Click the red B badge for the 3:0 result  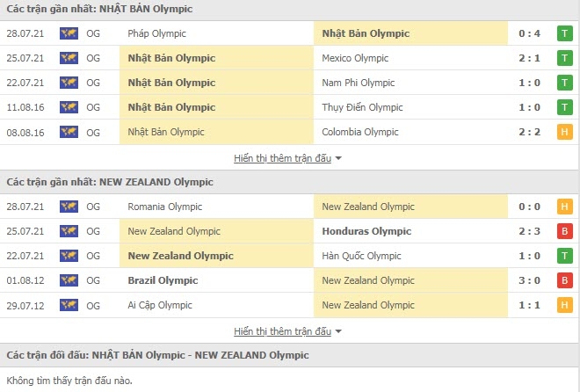coord(563,280)
